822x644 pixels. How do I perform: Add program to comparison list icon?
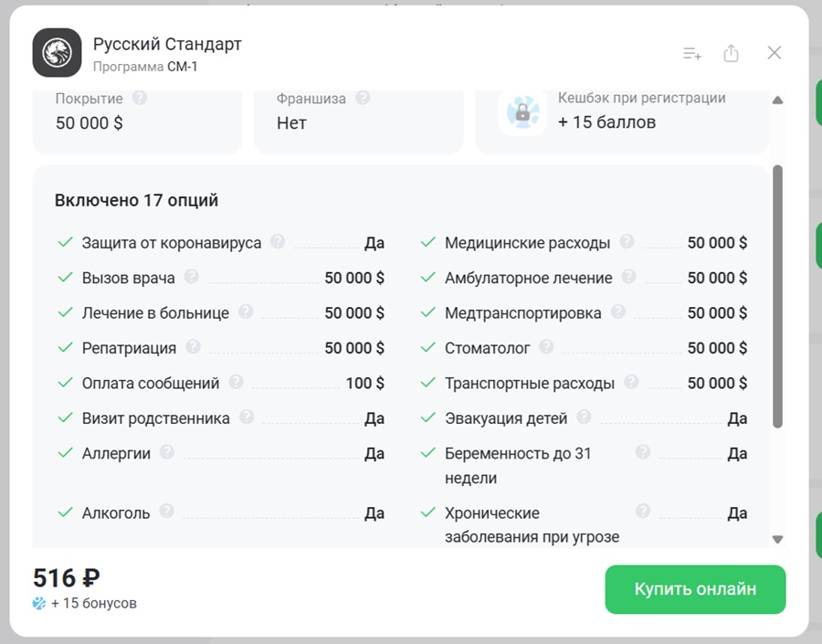point(692,53)
